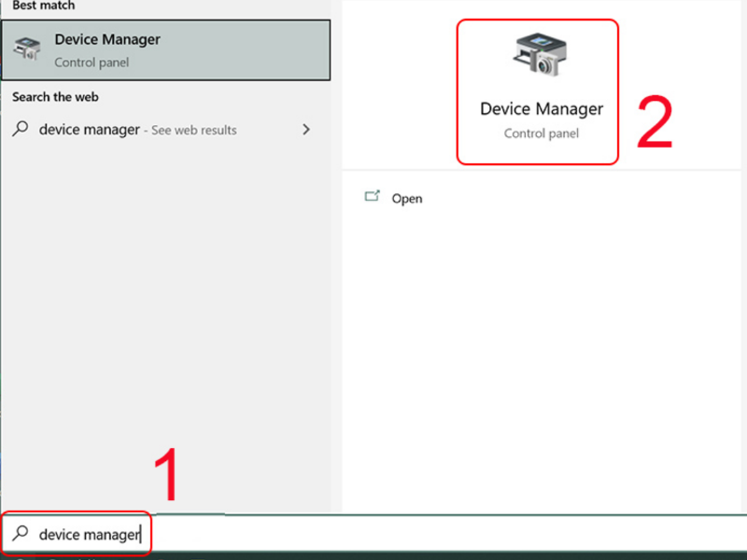The image size is (747, 560).
Task: Open the Device Manager best match result title
Action: click(x=106, y=39)
